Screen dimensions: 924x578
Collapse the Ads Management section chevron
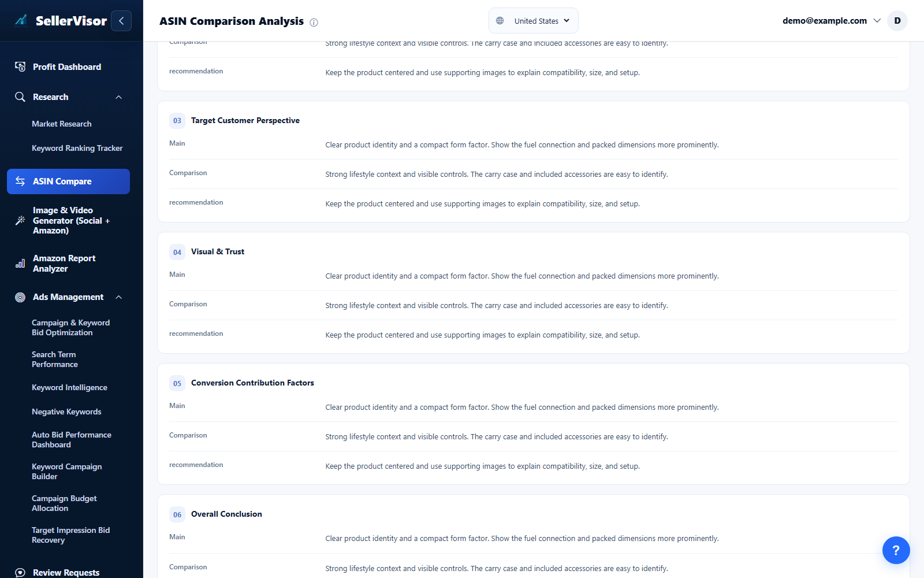119,297
